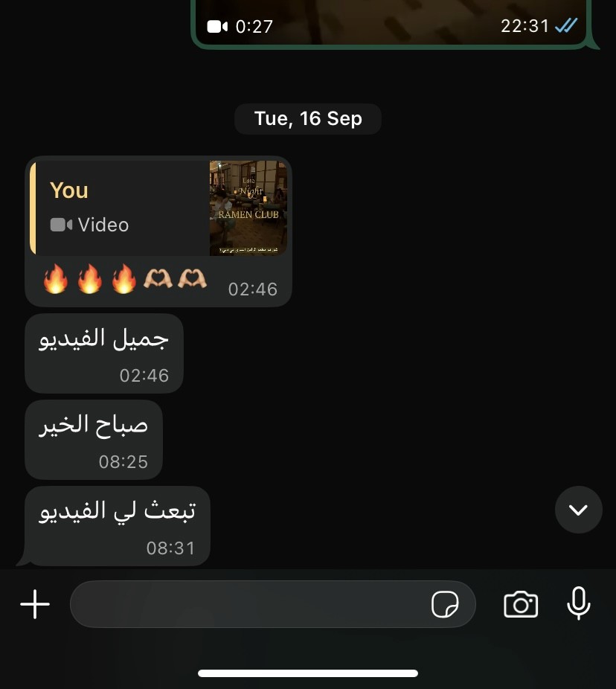
Task: Tap the quoted 'You Video' reply
Action: 158,208
